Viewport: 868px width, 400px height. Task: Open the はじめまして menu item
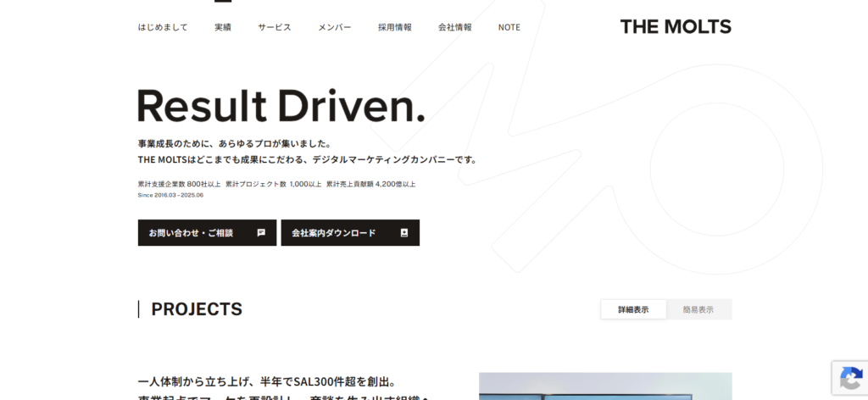(163, 27)
